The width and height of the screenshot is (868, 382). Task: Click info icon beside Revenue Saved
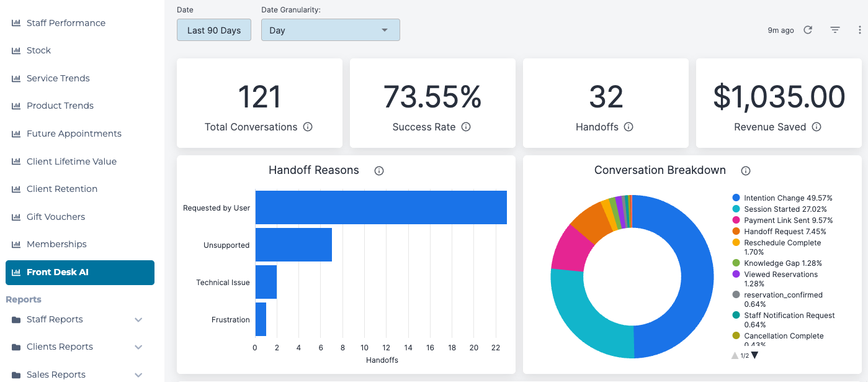click(817, 127)
